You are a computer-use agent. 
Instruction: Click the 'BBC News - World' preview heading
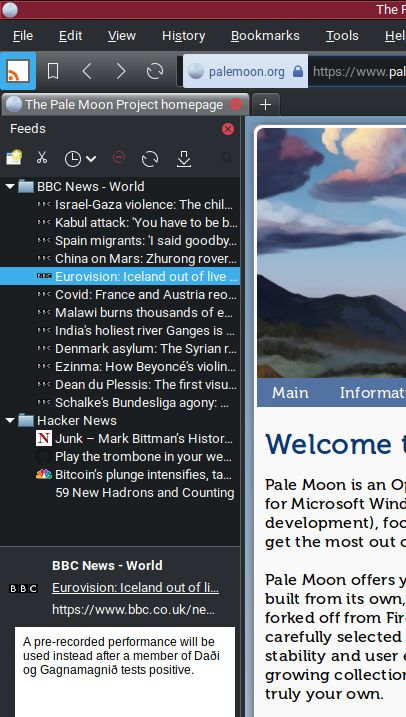pyautogui.click(x=107, y=566)
